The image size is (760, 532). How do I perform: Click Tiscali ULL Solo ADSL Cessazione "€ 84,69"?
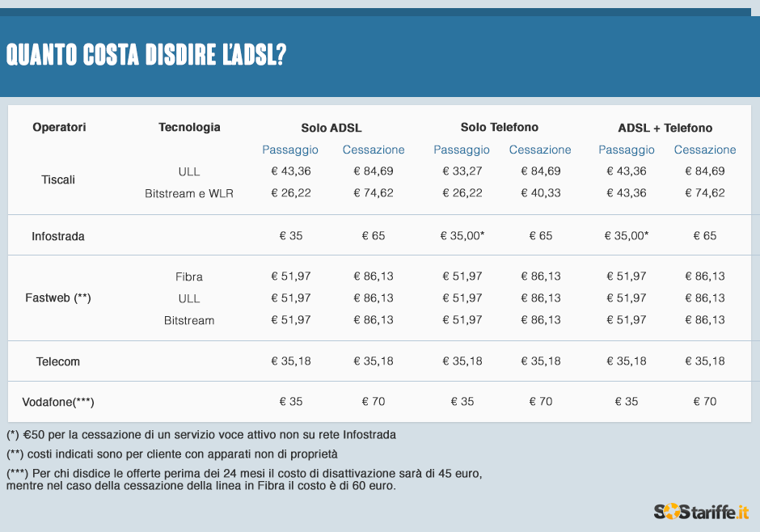point(374,171)
